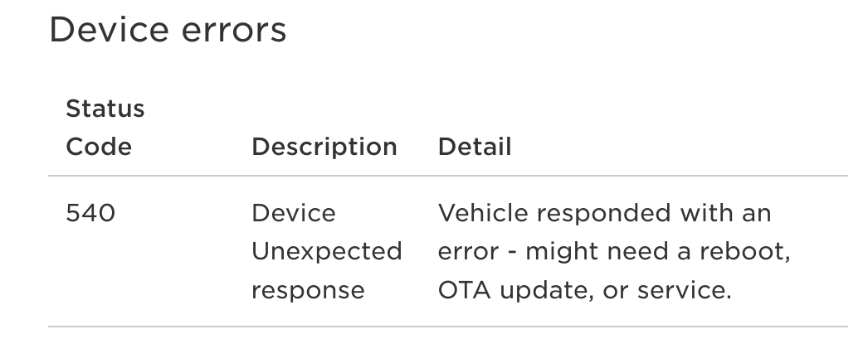
Task: Click the Device Unexpected response cell
Action: 326,251
